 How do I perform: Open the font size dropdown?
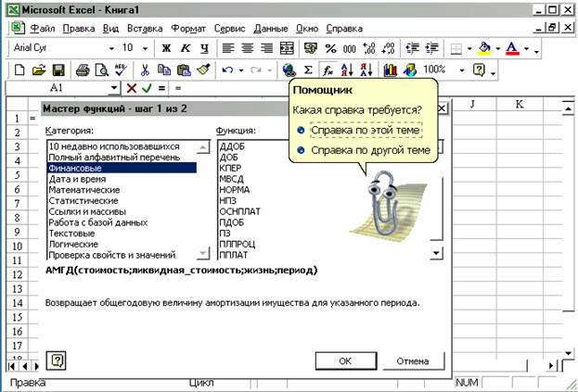[146, 48]
